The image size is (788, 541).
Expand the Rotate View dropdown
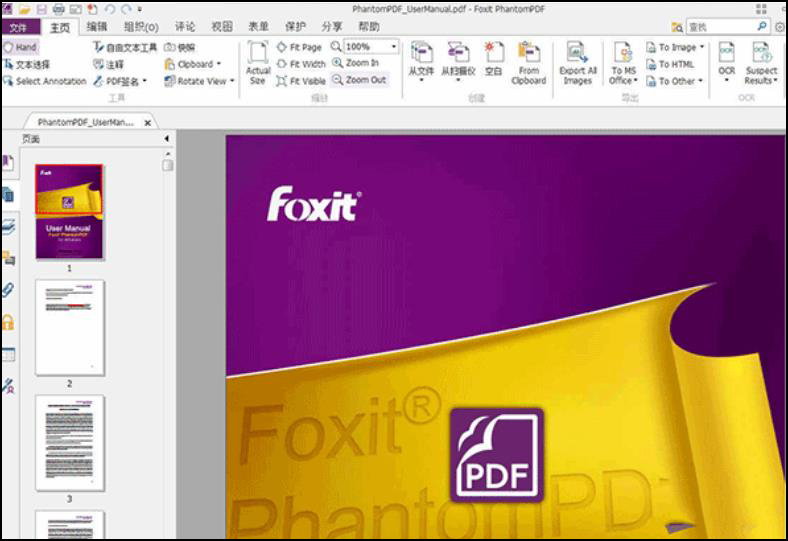[232, 81]
